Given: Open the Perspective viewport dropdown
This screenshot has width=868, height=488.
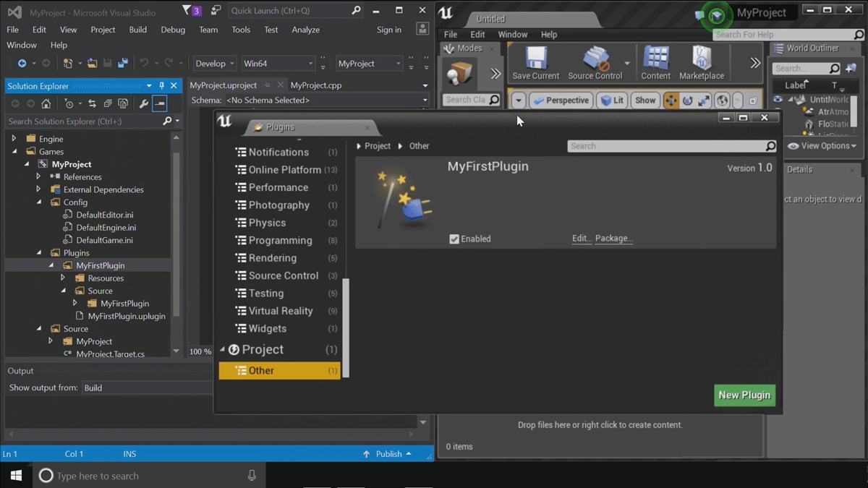Looking at the screenshot, I should [x=561, y=100].
